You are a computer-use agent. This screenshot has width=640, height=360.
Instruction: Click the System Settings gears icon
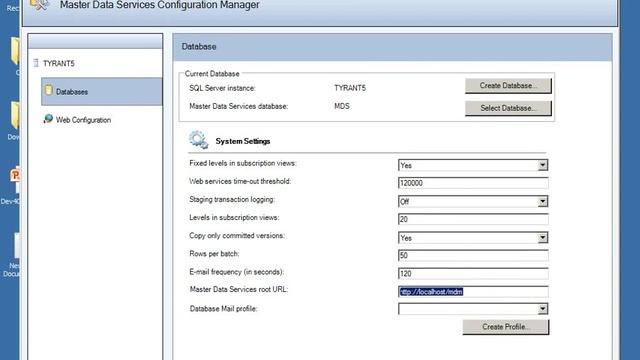199,140
